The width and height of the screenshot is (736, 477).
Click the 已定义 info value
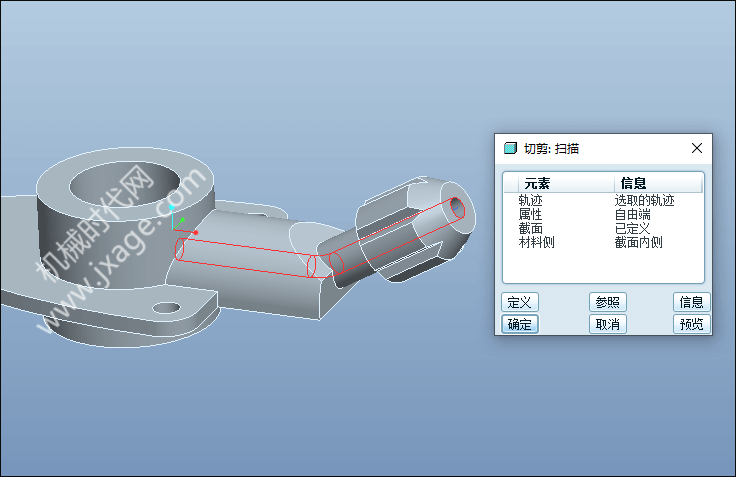[633, 229]
